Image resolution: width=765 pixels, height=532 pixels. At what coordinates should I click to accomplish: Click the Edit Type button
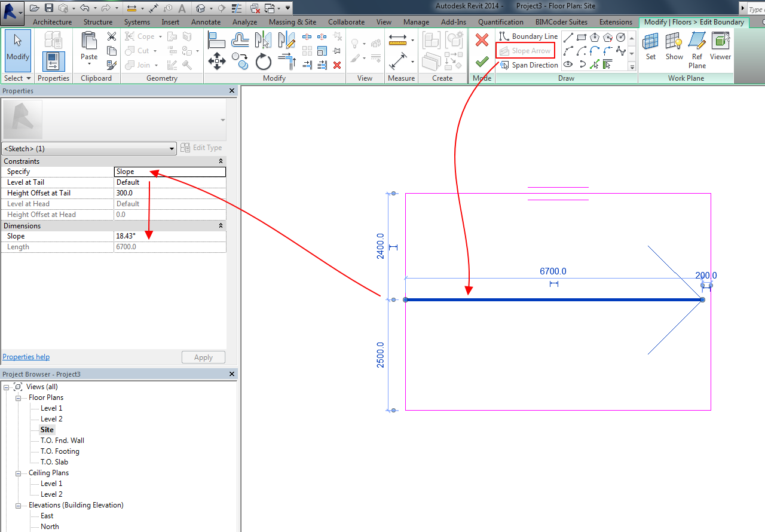pyautogui.click(x=201, y=148)
